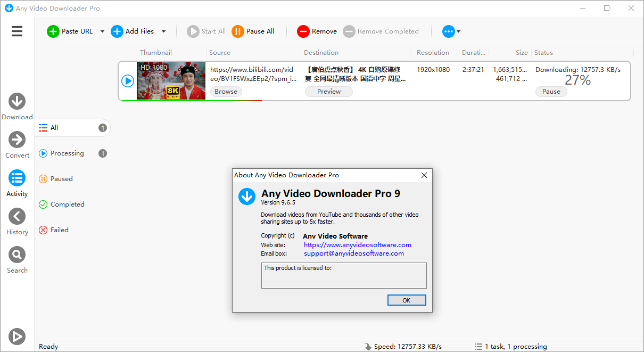Filter by Processing tasks
The image size is (644, 352).
pos(67,153)
